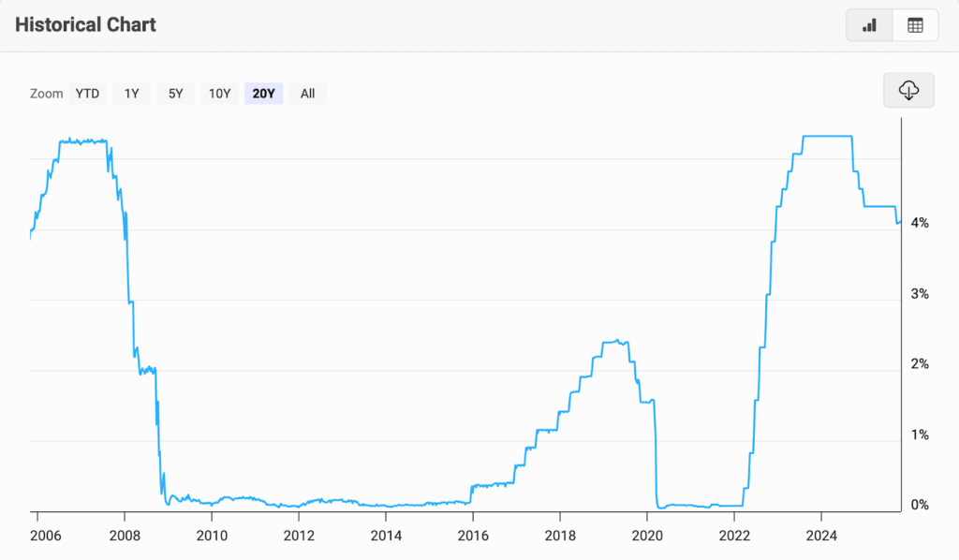Click the rate line's 2019 peak plateau
This screenshot has width=959, height=560.
613,342
